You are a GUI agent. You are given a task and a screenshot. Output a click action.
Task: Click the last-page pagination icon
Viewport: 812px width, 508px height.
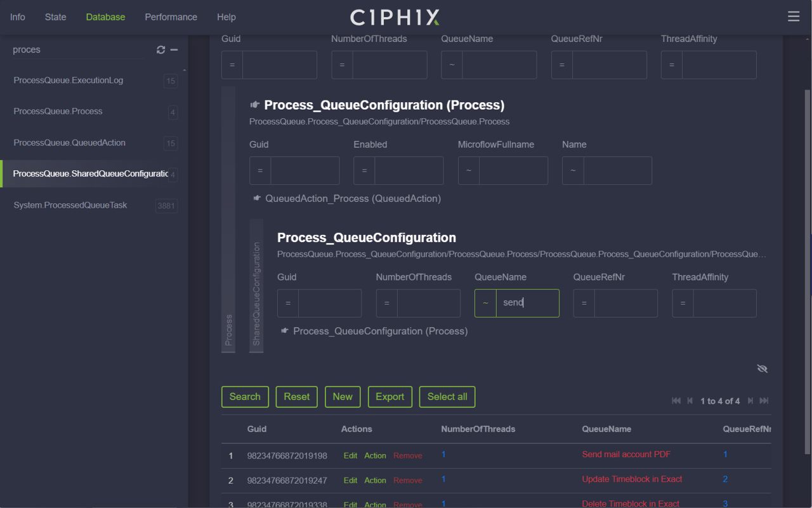(x=764, y=401)
